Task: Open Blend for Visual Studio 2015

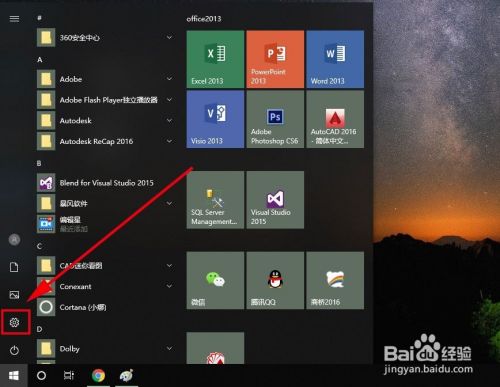Action: point(106,183)
